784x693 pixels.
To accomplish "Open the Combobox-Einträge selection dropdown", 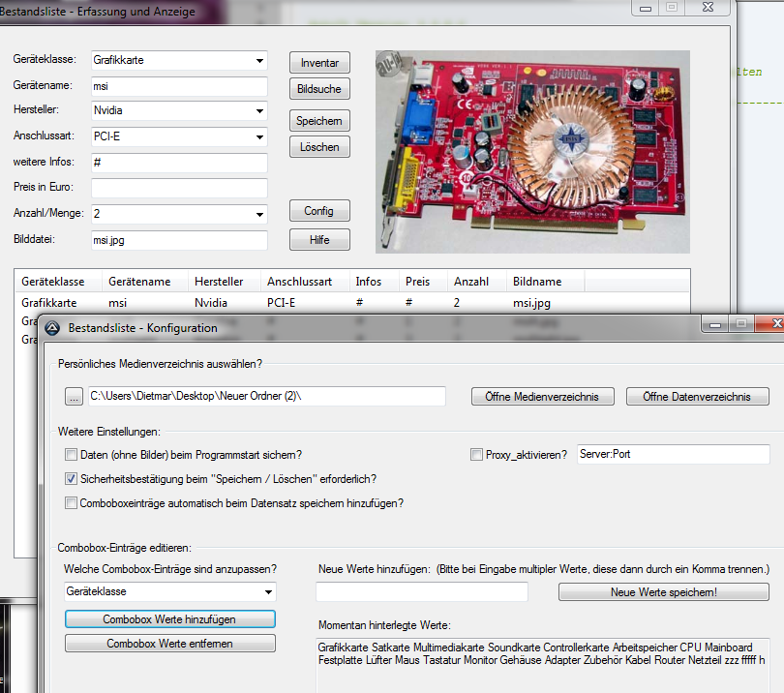I will pos(268,591).
